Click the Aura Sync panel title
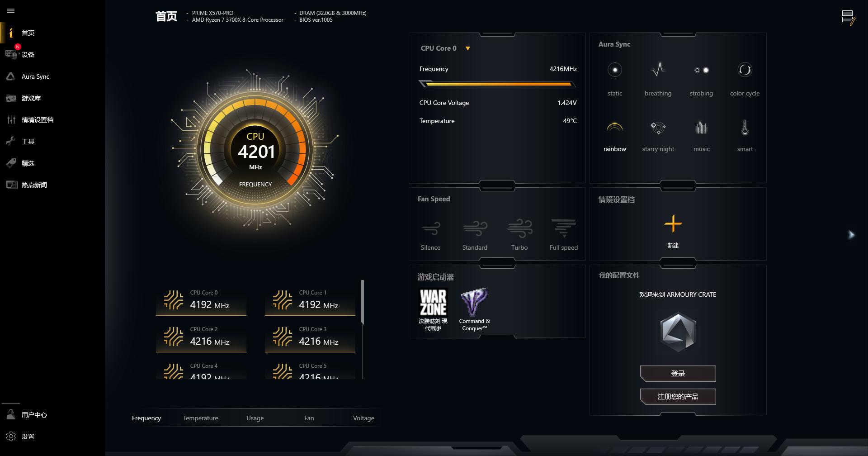Image resolution: width=868 pixels, height=456 pixels. 614,44
